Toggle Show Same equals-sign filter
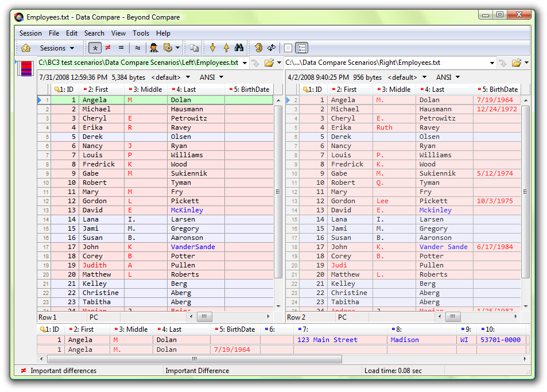This screenshot has width=547, height=392. pos(121,48)
